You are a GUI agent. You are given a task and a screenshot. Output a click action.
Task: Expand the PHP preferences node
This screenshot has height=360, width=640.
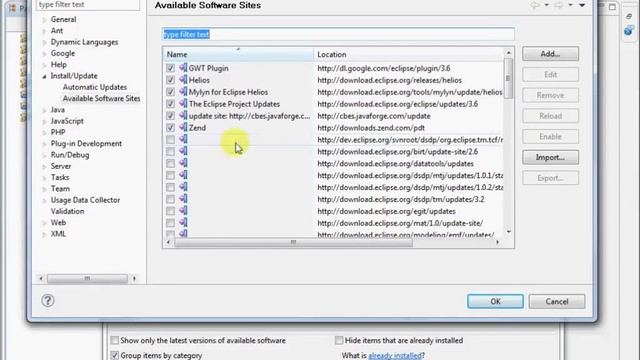click(x=44, y=133)
